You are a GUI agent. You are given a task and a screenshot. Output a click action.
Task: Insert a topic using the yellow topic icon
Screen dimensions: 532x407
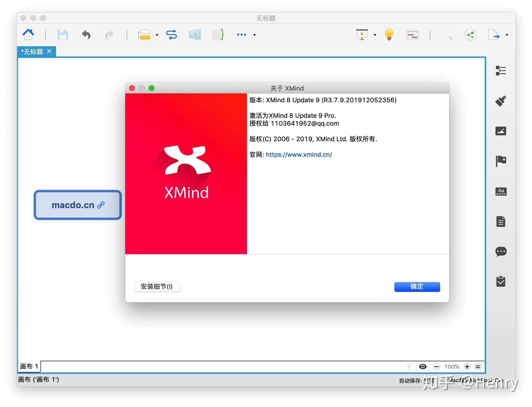[144, 35]
